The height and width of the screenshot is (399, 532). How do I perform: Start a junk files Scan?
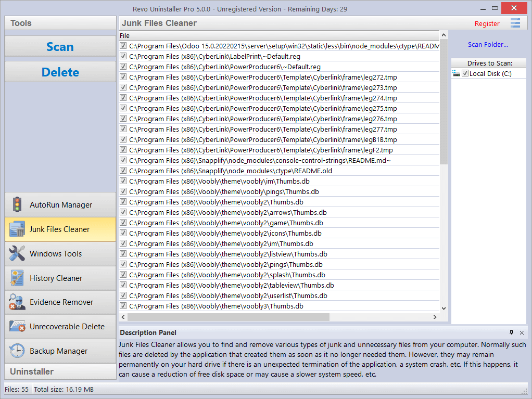point(60,46)
